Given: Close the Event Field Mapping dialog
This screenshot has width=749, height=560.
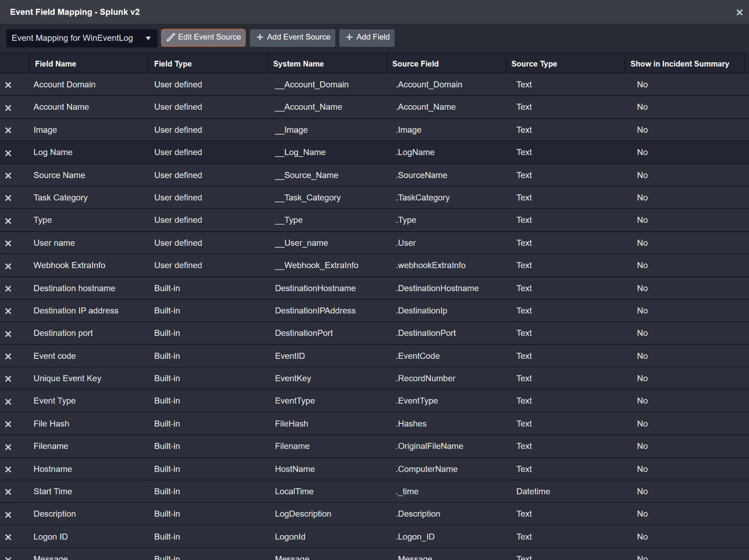Looking at the screenshot, I should (739, 12).
